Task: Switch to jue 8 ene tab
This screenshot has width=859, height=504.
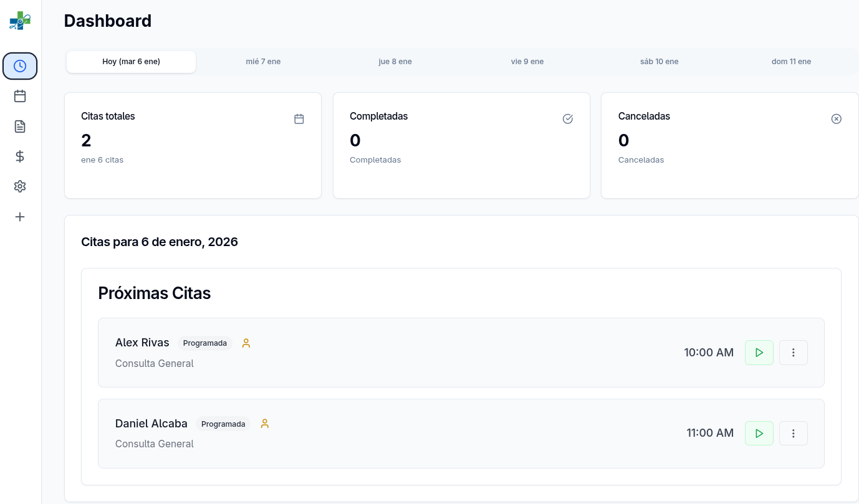Action: click(395, 62)
